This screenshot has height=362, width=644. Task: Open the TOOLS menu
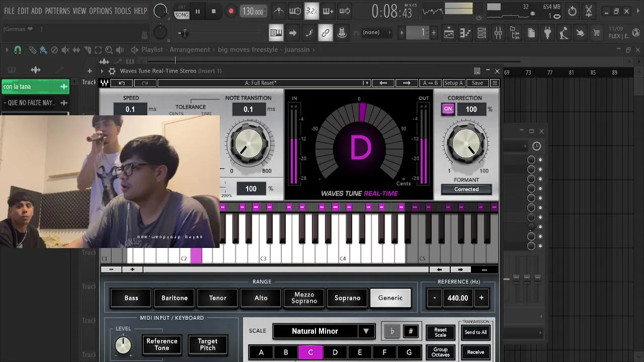pyautogui.click(x=122, y=11)
